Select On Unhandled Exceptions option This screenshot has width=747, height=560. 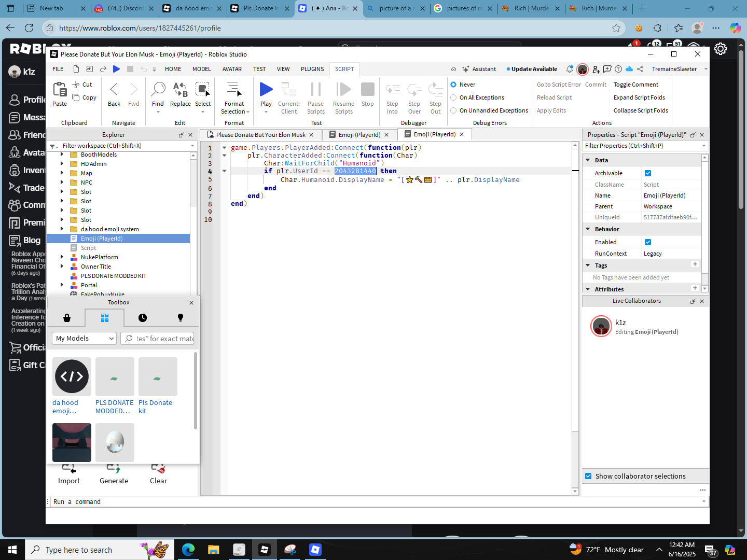pyautogui.click(x=453, y=110)
